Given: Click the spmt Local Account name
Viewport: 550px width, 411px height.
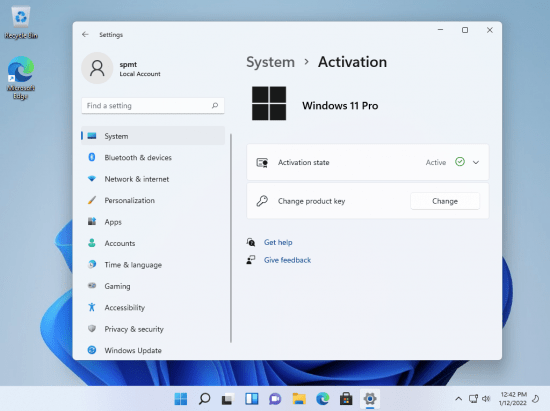Looking at the screenshot, I should (x=140, y=69).
